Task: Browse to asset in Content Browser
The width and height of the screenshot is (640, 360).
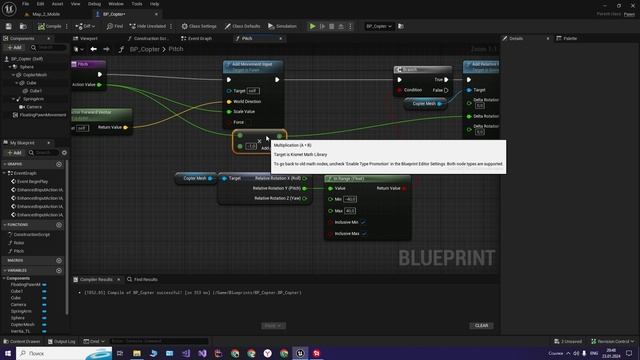Action: click(23, 26)
